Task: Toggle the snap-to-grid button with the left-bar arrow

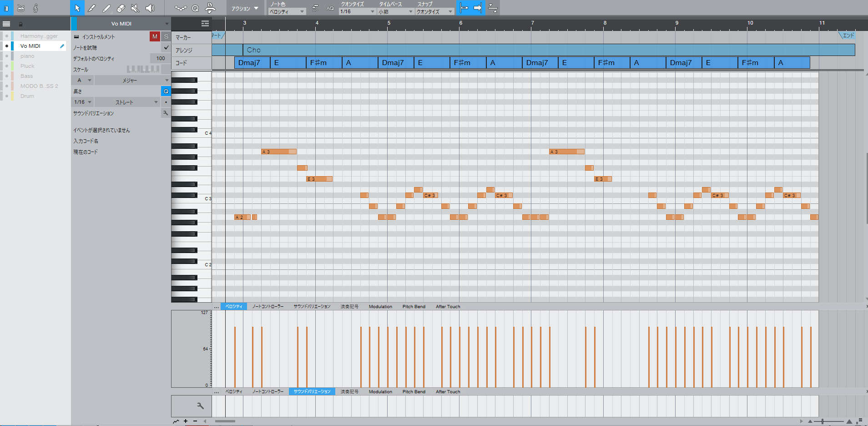Action: [x=464, y=8]
